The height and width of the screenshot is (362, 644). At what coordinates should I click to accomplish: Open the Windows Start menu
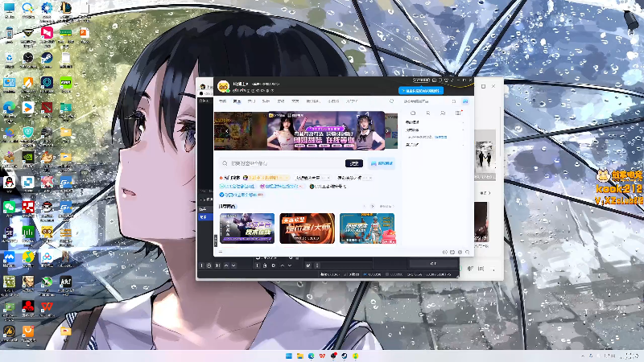[289, 356]
